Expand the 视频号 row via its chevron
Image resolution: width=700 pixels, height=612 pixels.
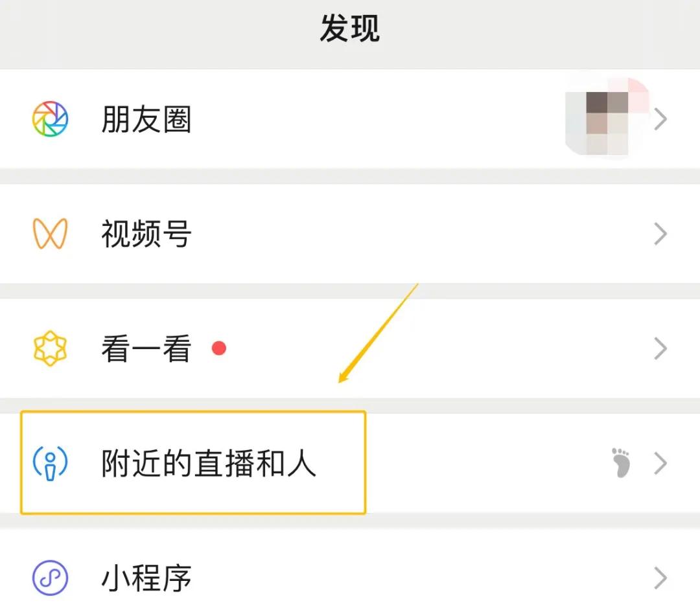click(x=661, y=233)
